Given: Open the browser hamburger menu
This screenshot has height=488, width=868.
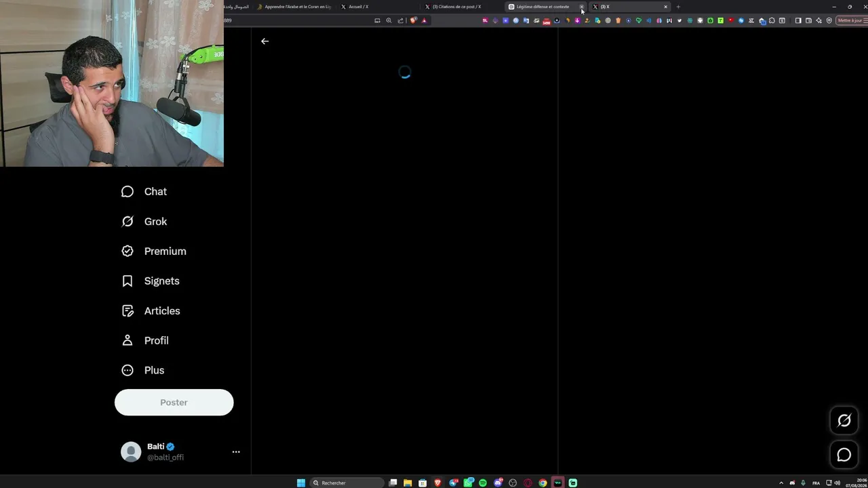Looking at the screenshot, I should point(865,20).
